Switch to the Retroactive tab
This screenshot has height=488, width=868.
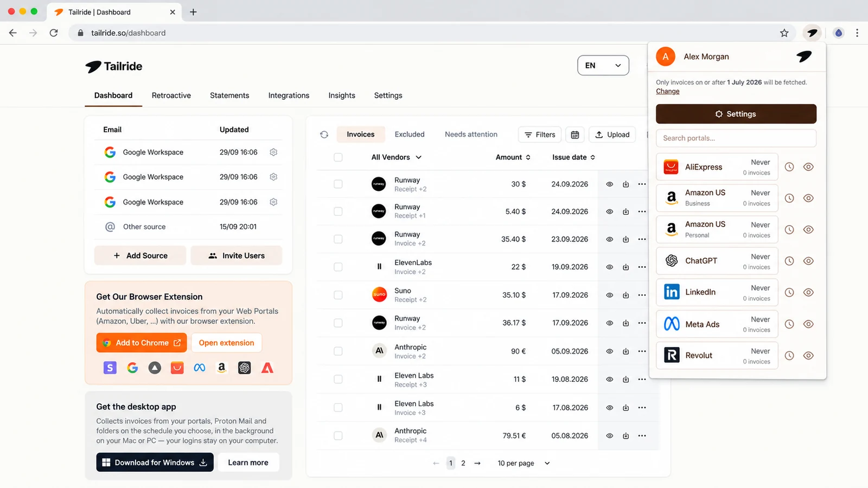(171, 95)
